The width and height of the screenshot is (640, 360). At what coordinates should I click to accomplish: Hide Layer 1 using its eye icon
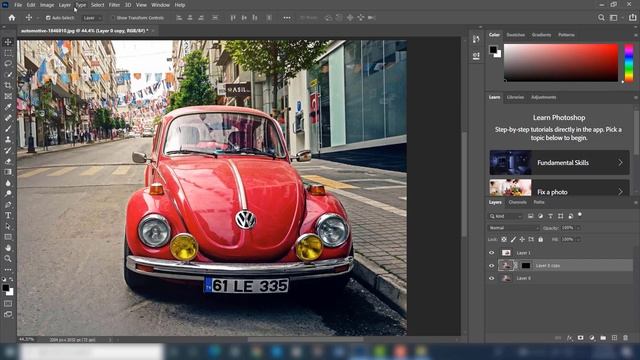[x=491, y=253]
